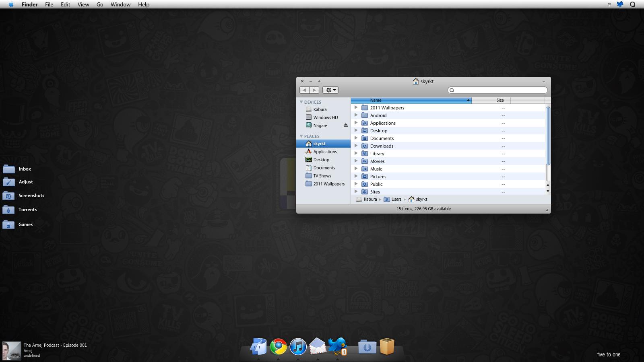Open the Downloads stack in dock

tap(367, 347)
